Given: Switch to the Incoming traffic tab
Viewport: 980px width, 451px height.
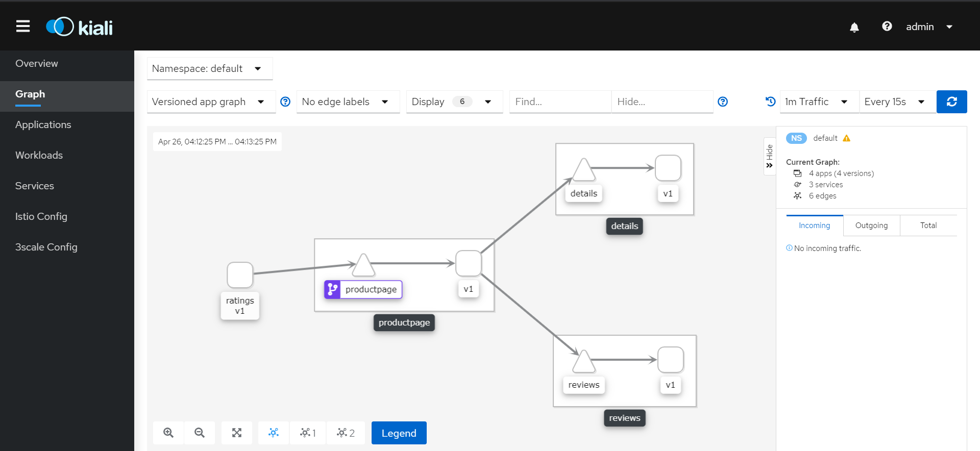Looking at the screenshot, I should point(814,225).
